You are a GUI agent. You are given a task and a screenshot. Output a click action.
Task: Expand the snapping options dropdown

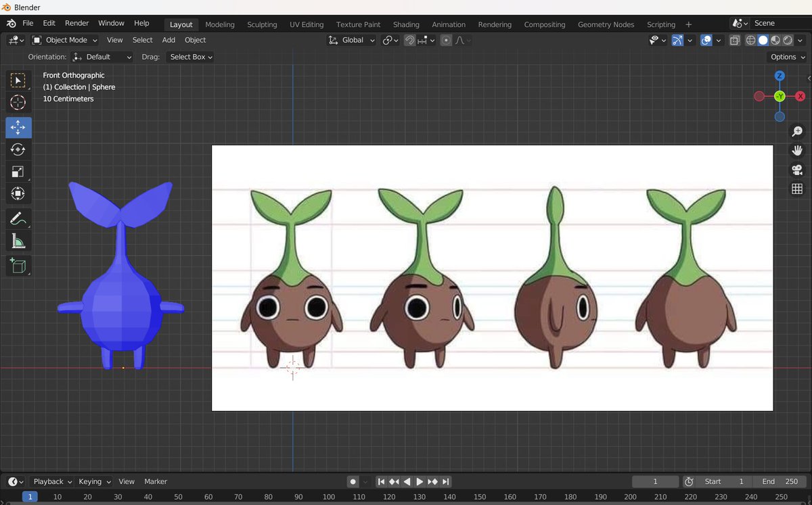432,40
